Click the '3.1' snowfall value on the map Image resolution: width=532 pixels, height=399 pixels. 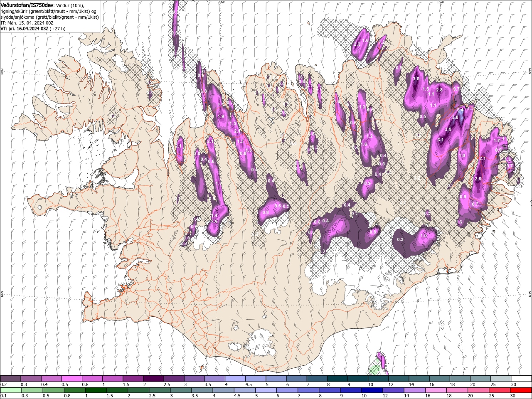(x=441, y=140)
